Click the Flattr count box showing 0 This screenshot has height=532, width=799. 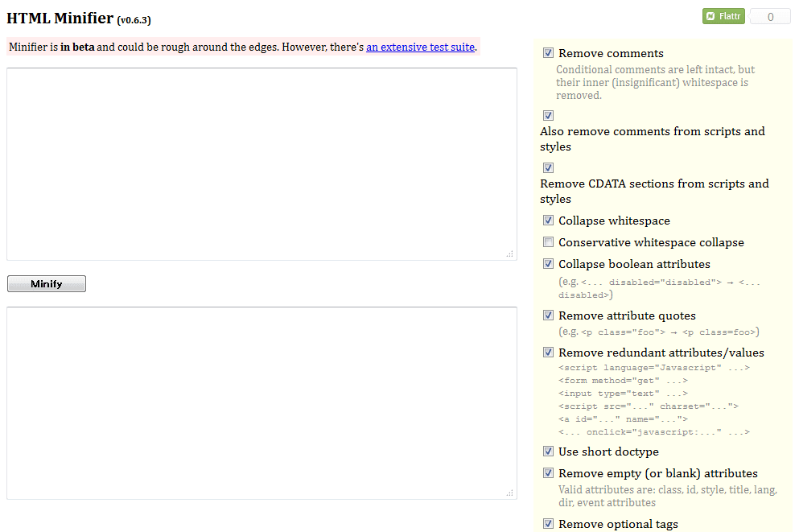click(770, 16)
